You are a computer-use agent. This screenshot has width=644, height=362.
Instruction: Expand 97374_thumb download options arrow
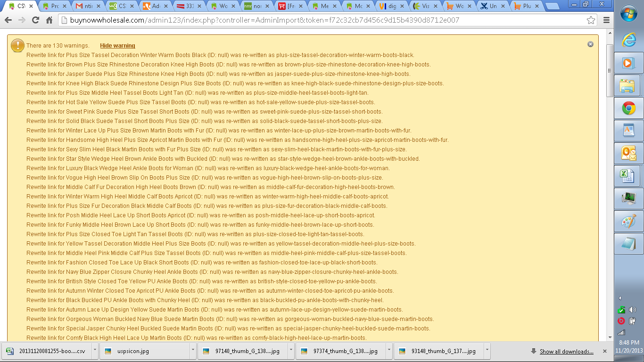point(389,351)
